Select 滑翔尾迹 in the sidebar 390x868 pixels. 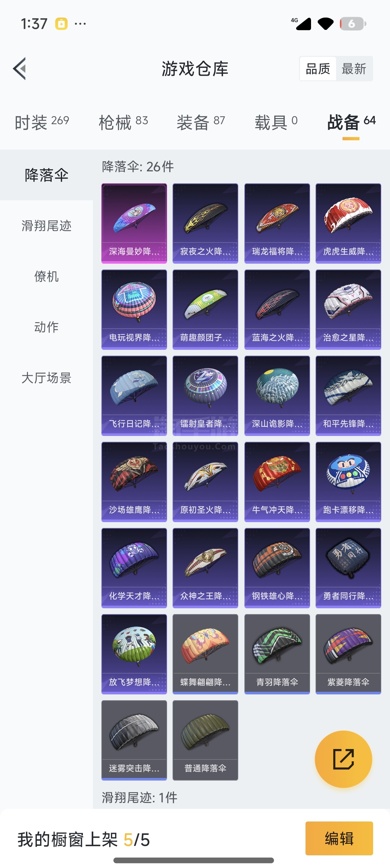click(46, 226)
